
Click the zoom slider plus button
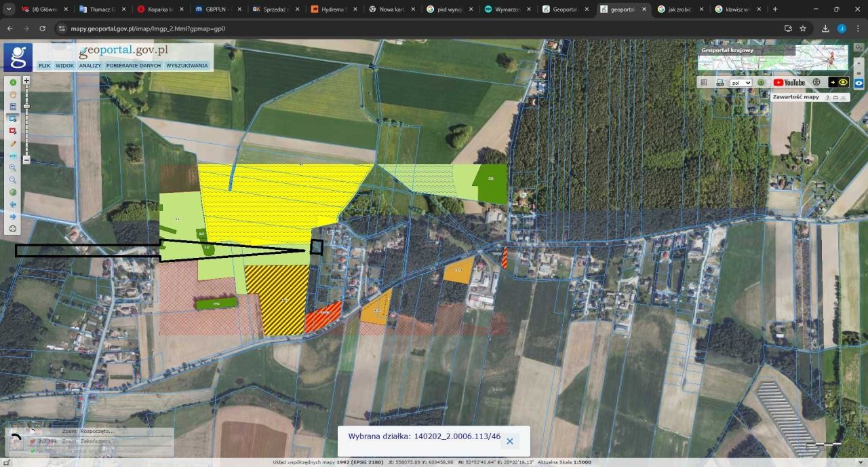26,80
